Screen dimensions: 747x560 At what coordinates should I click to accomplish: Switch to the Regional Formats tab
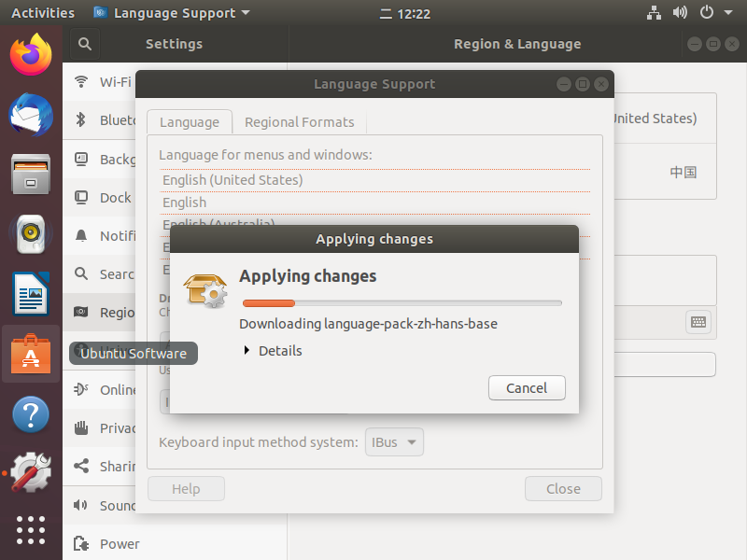(x=299, y=122)
